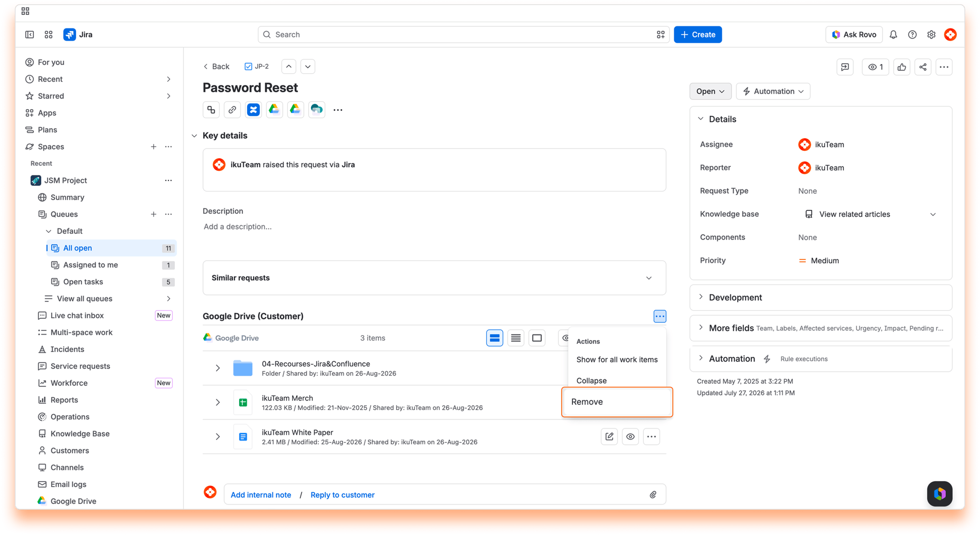The image size is (980, 535).
Task: Click the thumbs-up vote icon
Action: point(902,67)
